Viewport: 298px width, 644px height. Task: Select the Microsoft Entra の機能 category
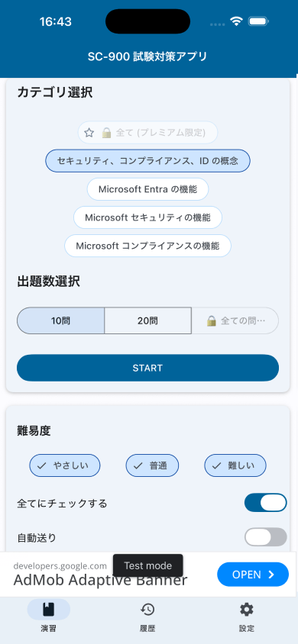pos(147,189)
